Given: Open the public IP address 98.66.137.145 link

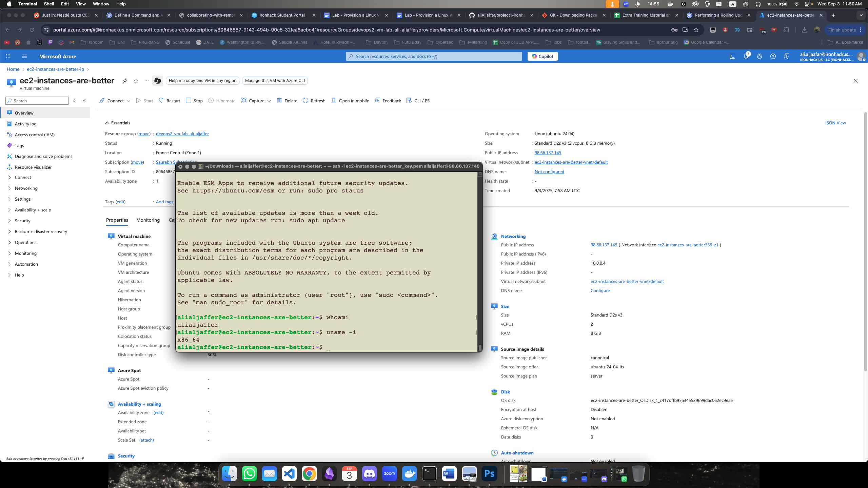Looking at the screenshot, I should click(x=548, y=152).
